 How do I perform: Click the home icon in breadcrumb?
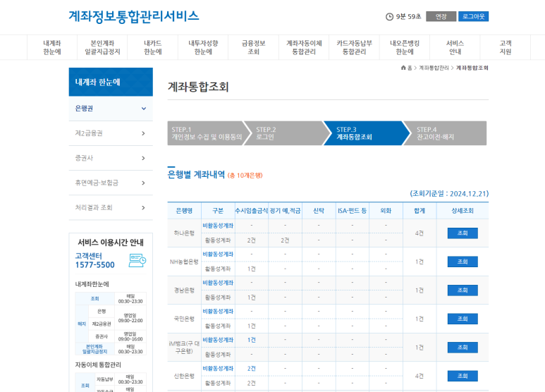pyautogui.click(x=403, y=68)
